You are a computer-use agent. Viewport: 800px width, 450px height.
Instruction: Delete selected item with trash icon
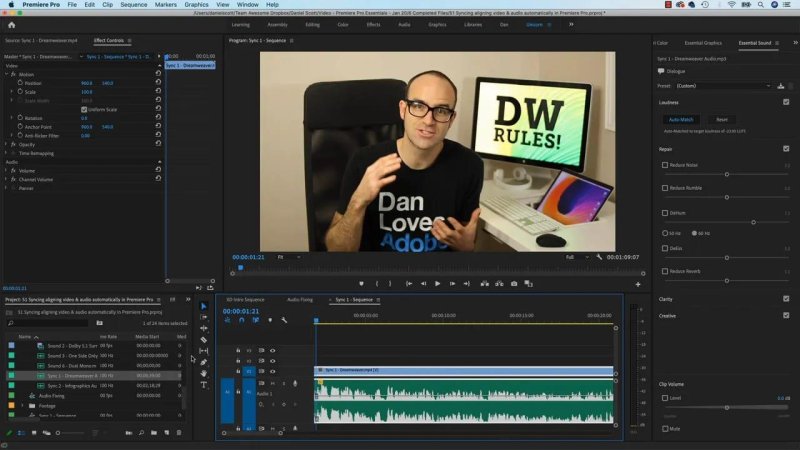coord(179,433)
